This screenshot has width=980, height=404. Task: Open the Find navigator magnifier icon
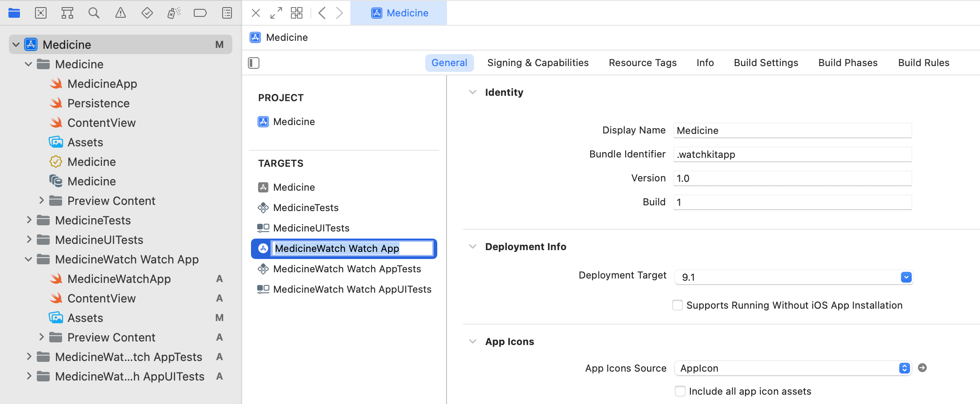[94, 13]
